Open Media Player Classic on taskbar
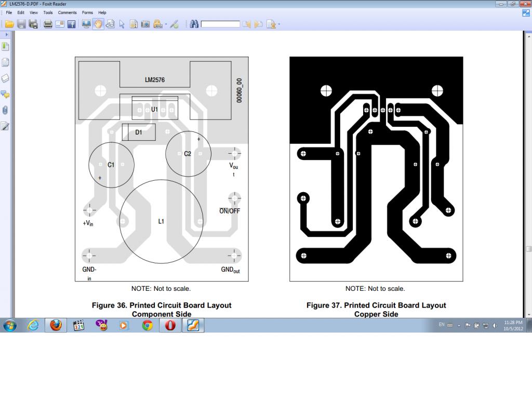The width and height of the screenshot is (532, 415). point(79,326)
